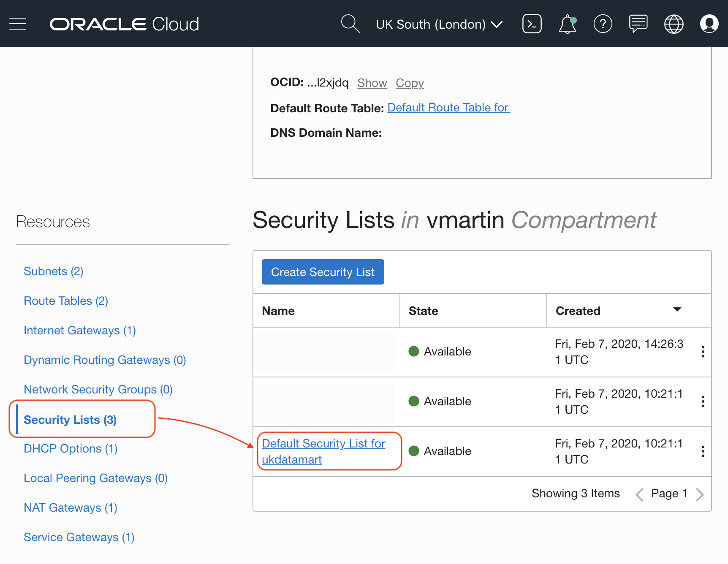Open the announcements bell icon

tap(568, 24)
